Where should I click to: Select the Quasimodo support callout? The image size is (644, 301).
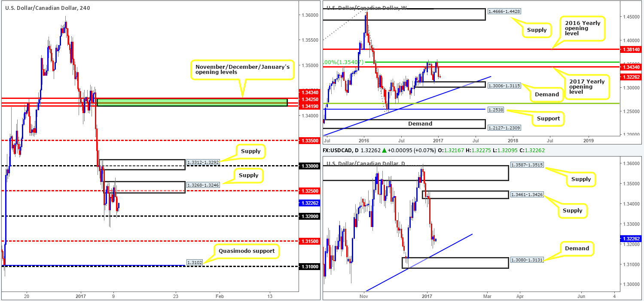pyautogui.click(x=247, y=251)
